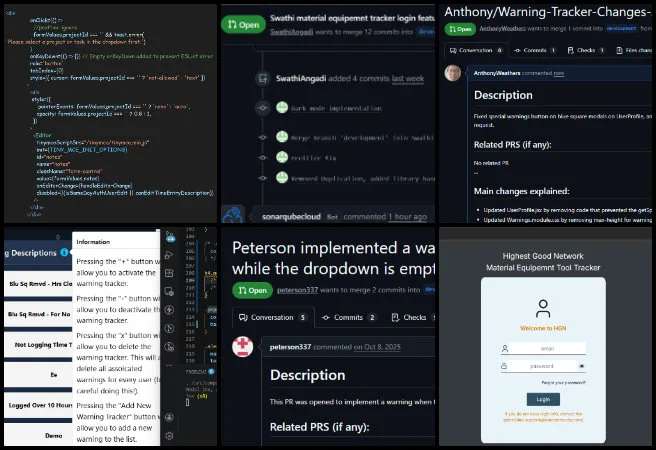The width and height of the screenshot is (656, 450).
Task: Click peterson337's avatar beside the comment
Action: click(243, 347)
